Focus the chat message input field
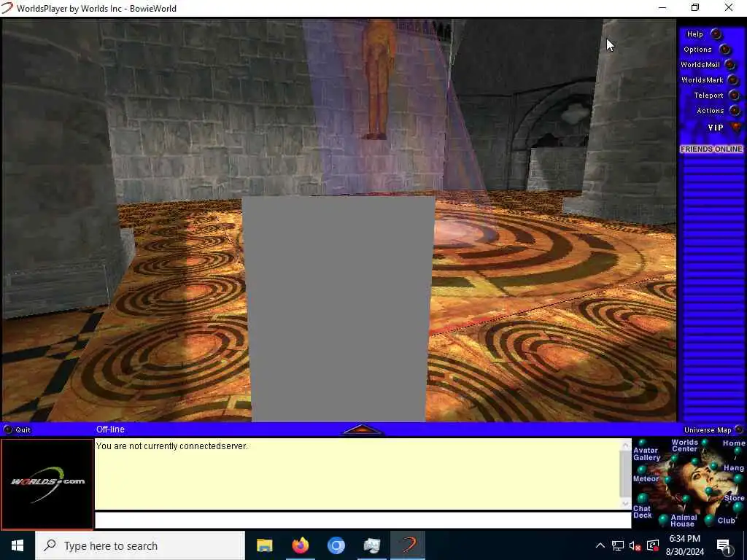 tap(363, 520)
